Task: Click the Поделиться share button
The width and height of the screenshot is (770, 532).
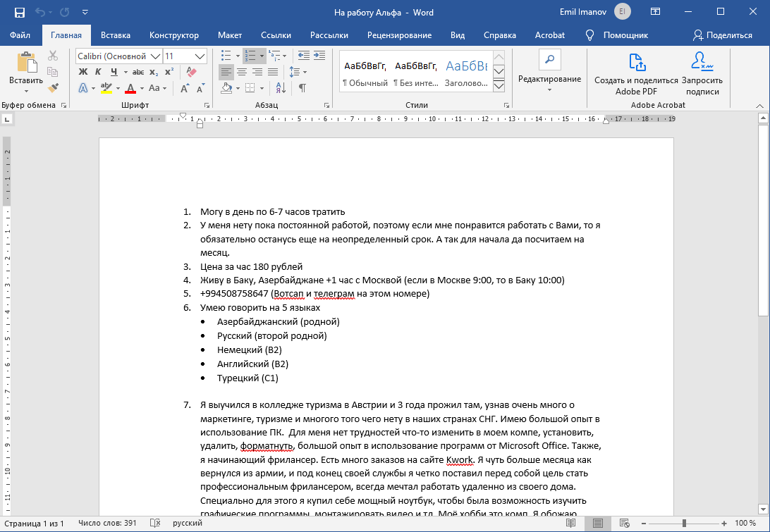Action: point(723,35)
